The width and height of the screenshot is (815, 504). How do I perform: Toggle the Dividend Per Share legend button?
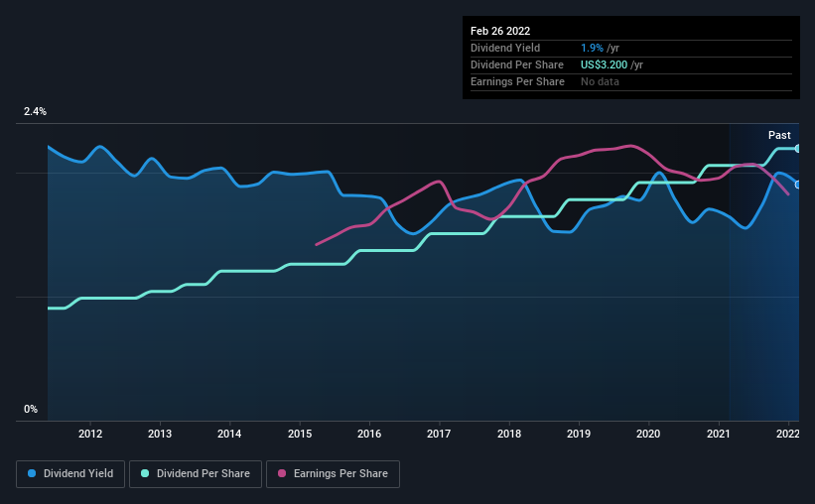[196, 474]
